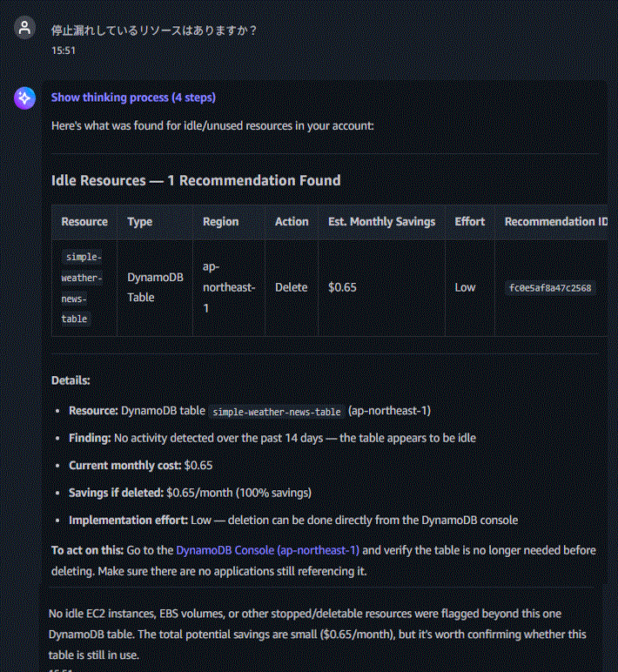Image resolution: width=618 pixels, height=672 pixels.
Task: Click the user avatar icon
Action: click(24, 28)
